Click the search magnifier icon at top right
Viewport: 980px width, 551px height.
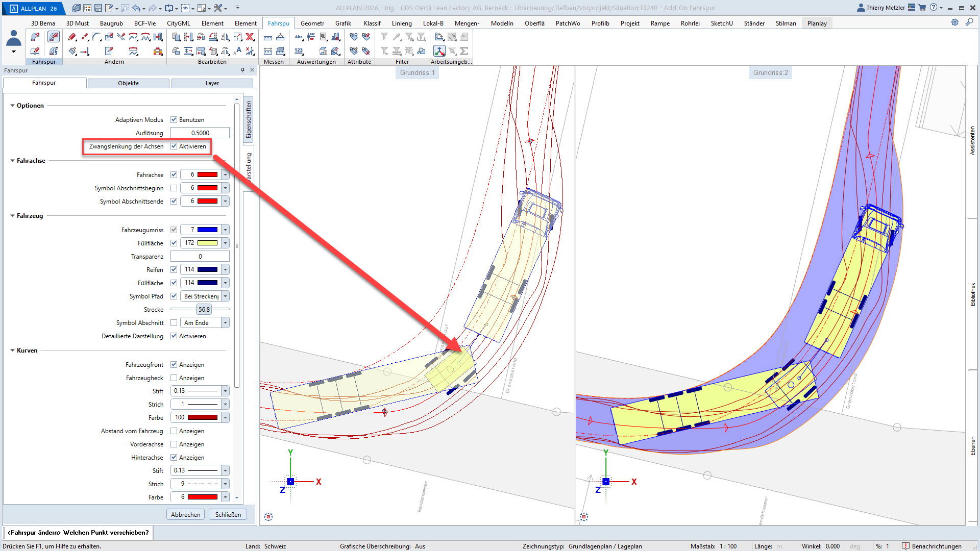point(969,22)
